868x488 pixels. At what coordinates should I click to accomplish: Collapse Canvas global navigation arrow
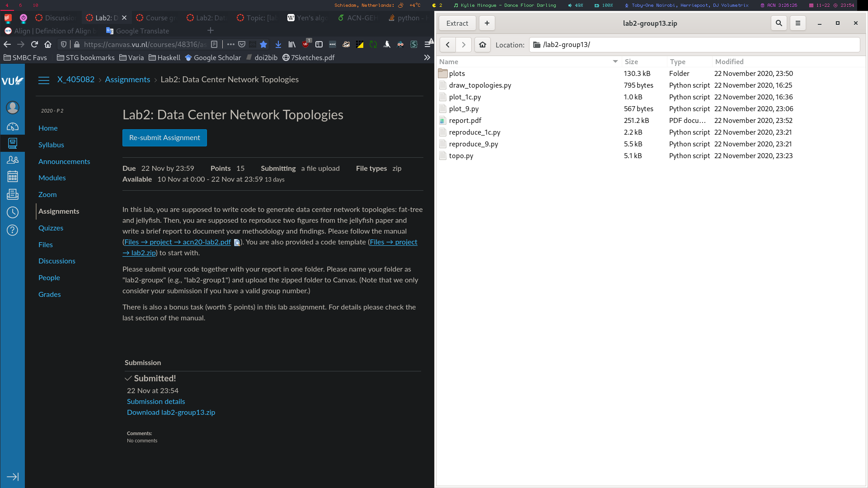click(13, 477)
